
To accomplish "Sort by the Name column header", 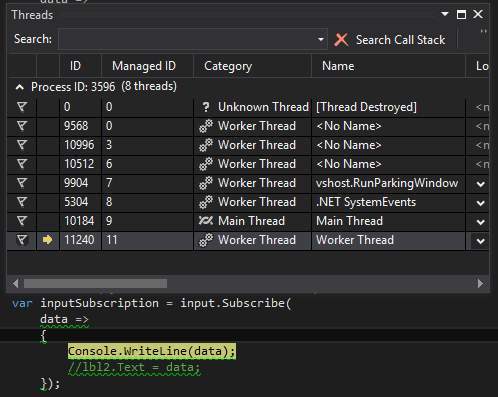I will coord(388,66).
